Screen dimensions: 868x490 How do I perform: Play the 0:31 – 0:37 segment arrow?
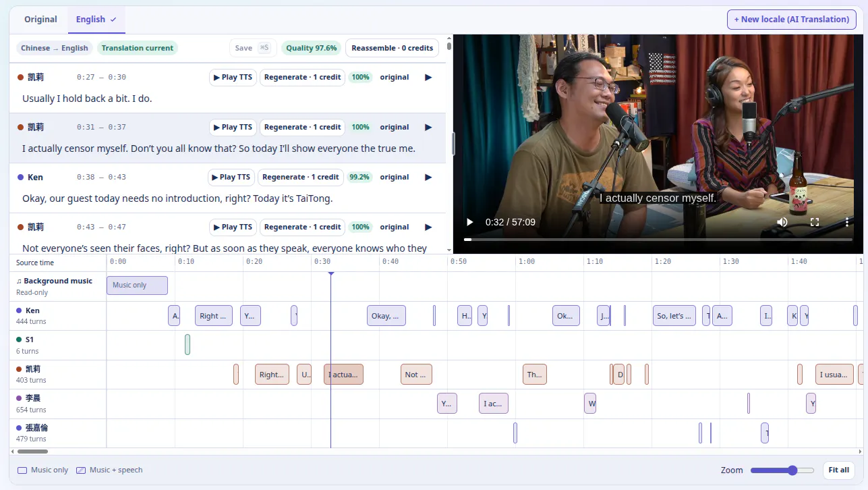click(428, 128)
